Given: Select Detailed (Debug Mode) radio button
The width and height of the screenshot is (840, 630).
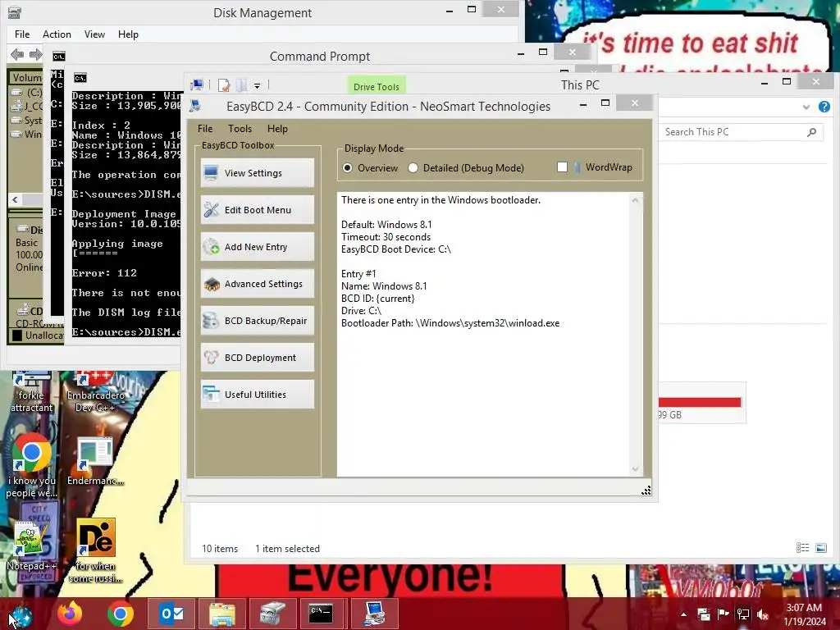Looking at the screenshot, I should (413, 168).
